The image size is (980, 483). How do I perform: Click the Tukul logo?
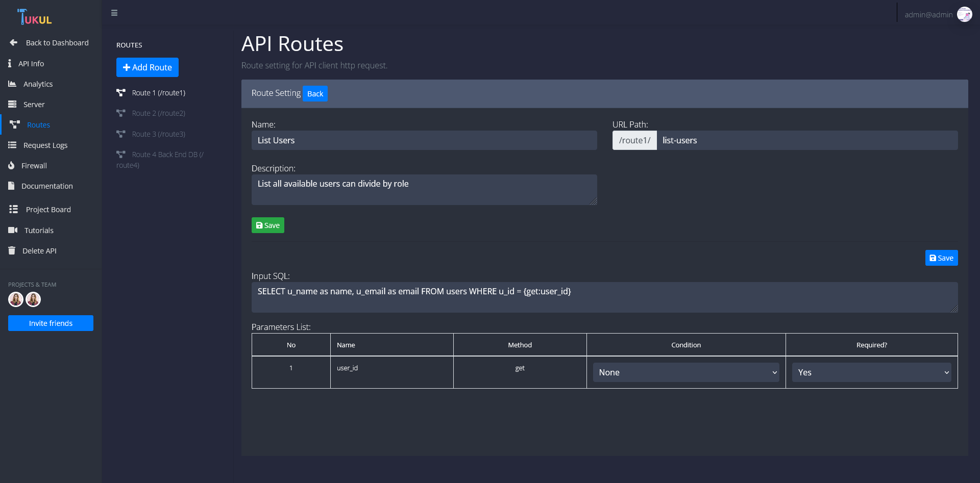coord(35,17)
